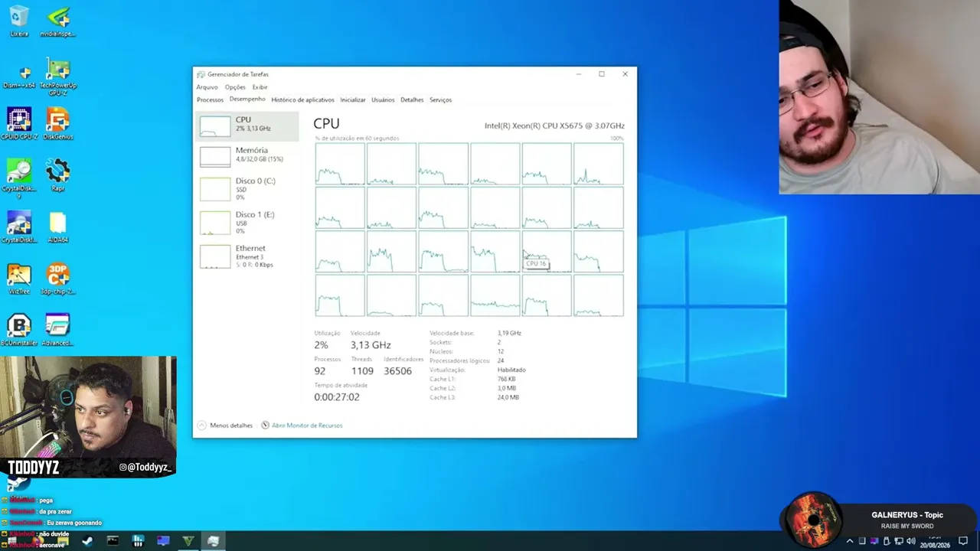Open the Arquivo menu in Task Manager

[207, 87]
